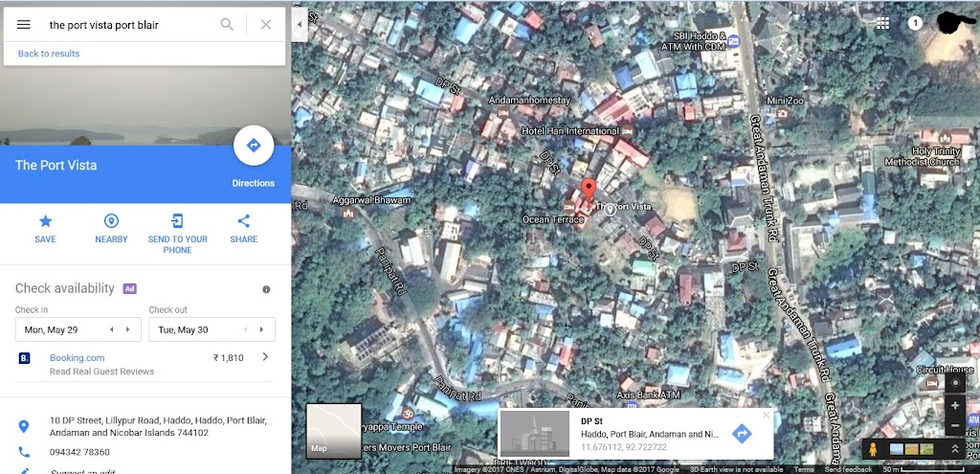The width and height of the screenshot is (980, 474).
Task: Expand Booking.com price chevron
Action: pyautogui.click(x=265, y=357)
